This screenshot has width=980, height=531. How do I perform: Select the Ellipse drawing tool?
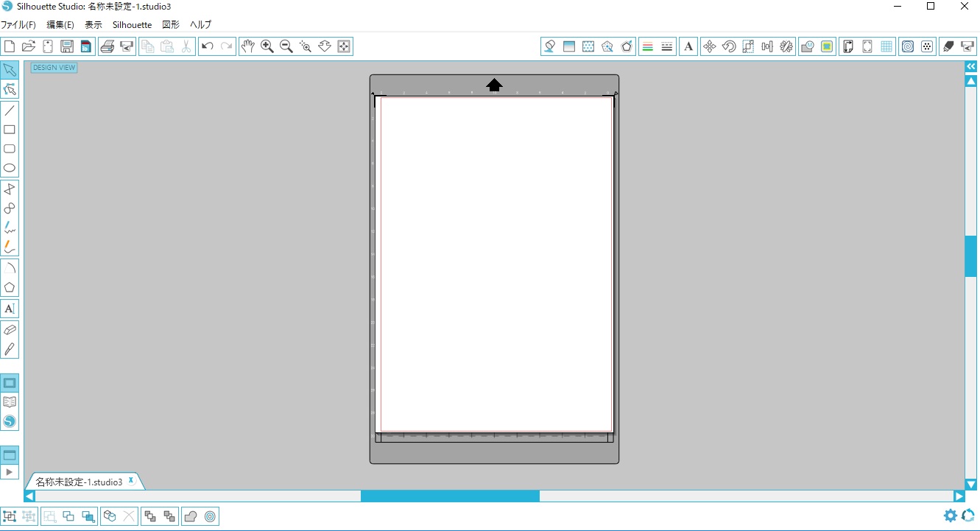(x=10, y=168)
